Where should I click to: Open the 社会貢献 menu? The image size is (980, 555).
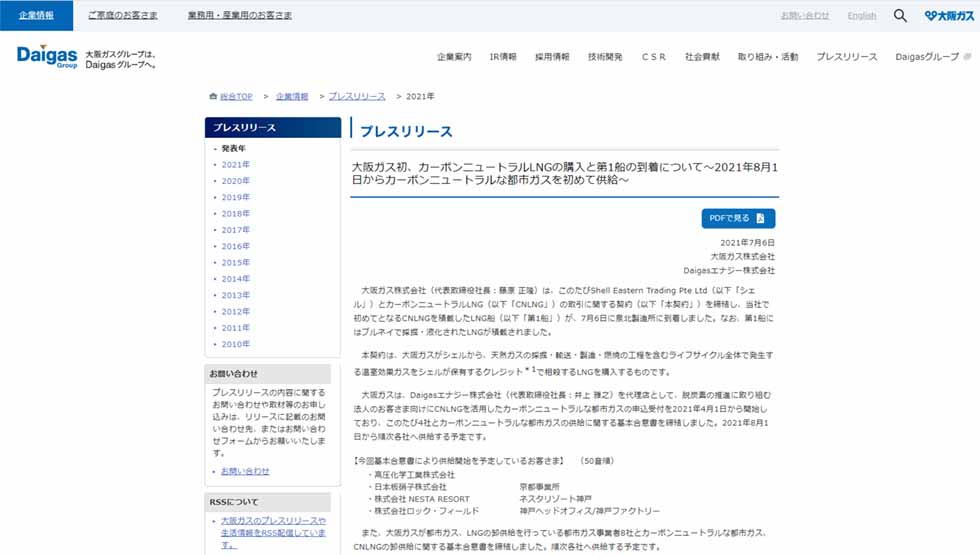click(x=702, y=57)
